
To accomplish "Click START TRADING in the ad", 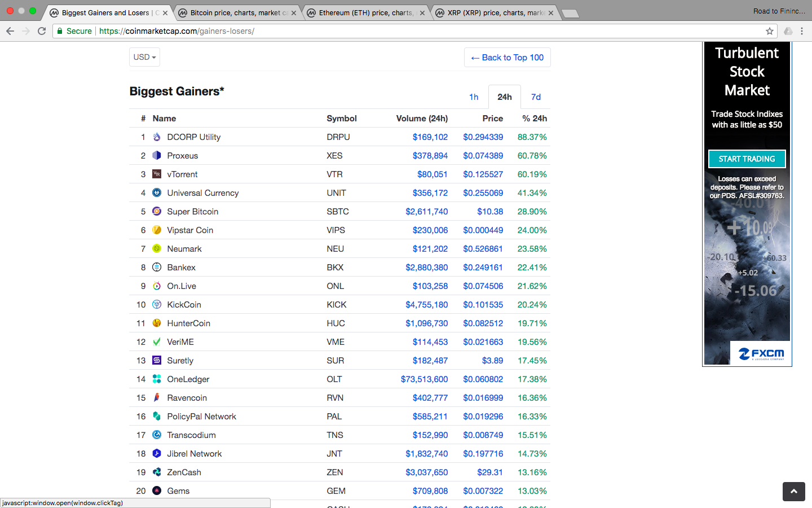I will 747,159.
